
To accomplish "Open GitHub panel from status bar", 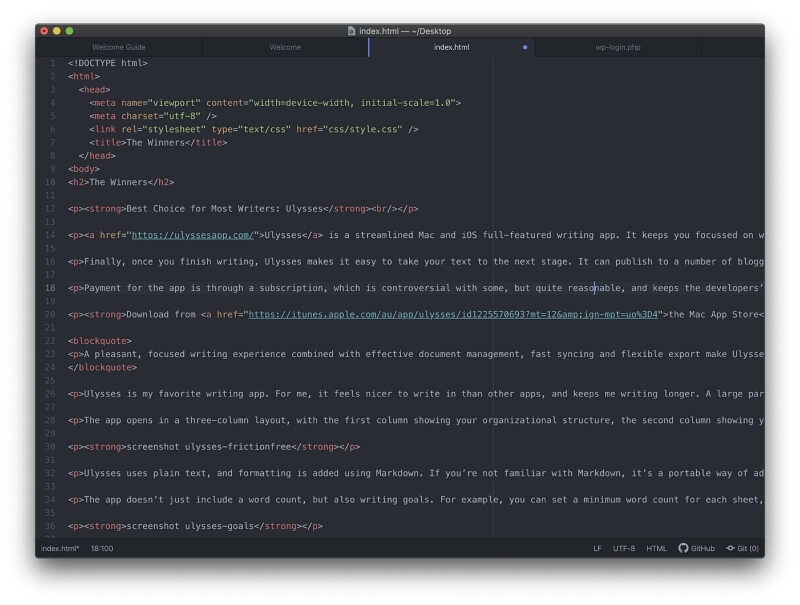I will (x=696, y=548).
